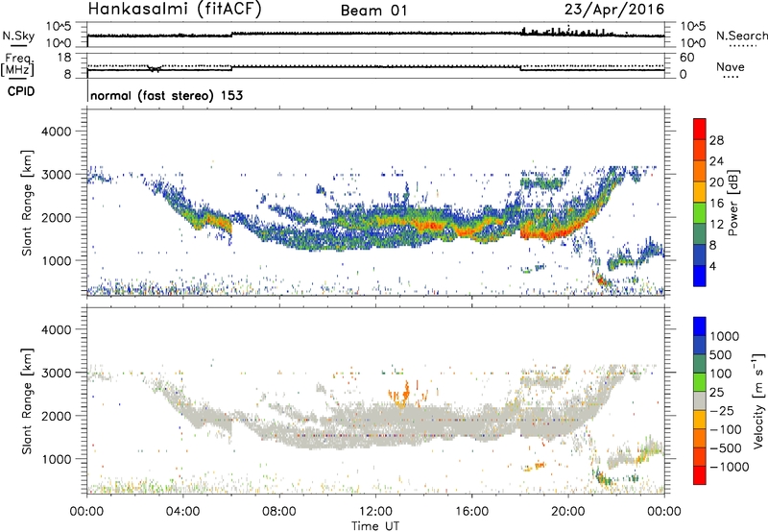Image resolution: width=768 pixels, height=532 pixels.
Task: Click the 12:00 time axis label
Action: click(375, 512)
